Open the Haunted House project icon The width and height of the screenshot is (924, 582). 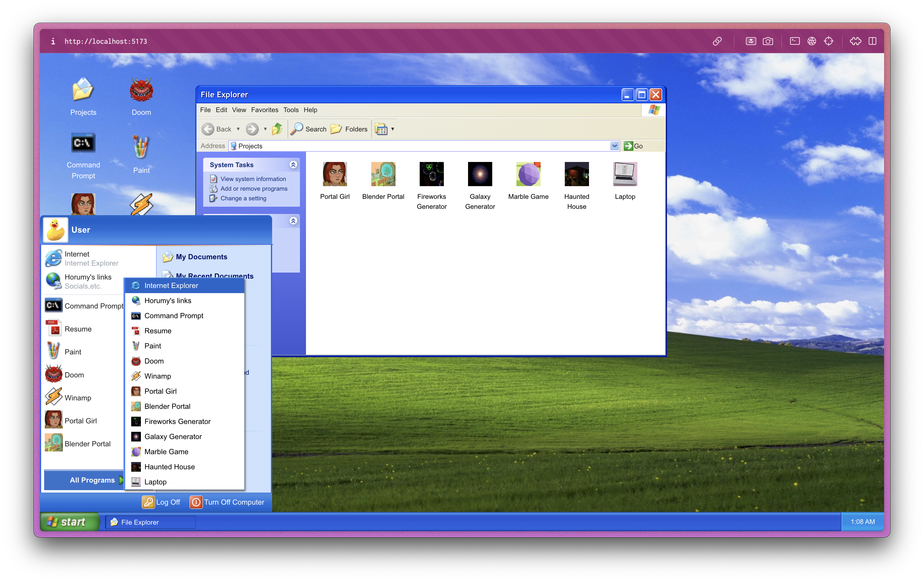click(576, 174)
